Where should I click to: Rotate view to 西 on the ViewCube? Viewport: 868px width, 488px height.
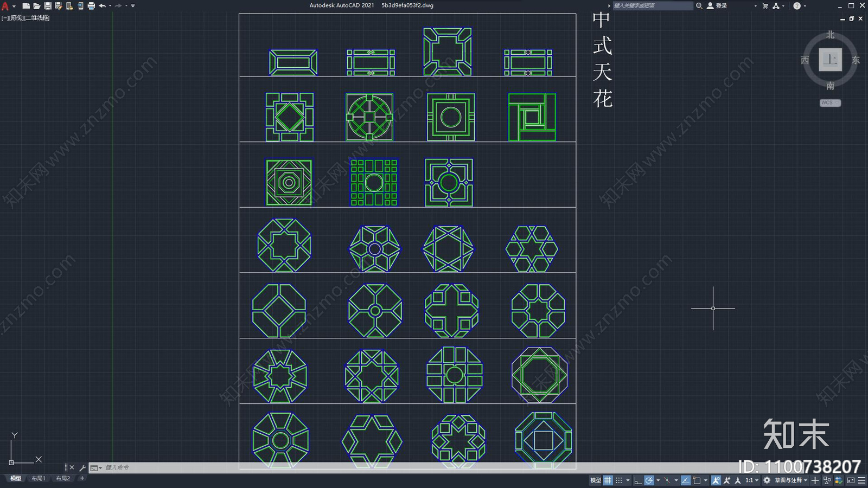(x=805, y=60)
